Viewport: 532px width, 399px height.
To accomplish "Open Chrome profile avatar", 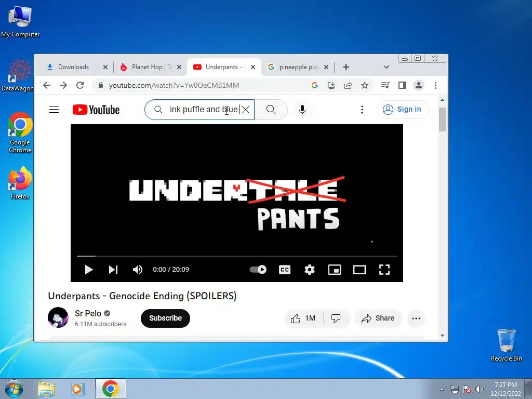I will pyautogui.click(x=419, y=85).
